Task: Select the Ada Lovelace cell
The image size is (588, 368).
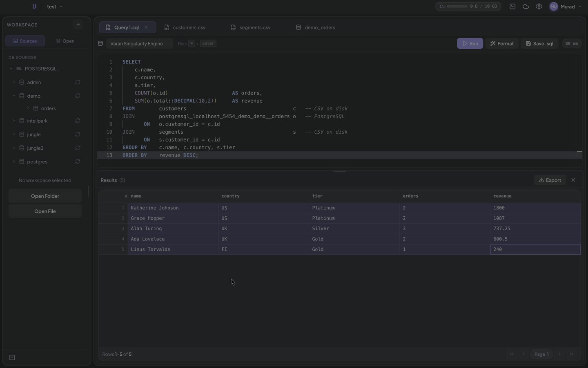Action: coord(173,239)
